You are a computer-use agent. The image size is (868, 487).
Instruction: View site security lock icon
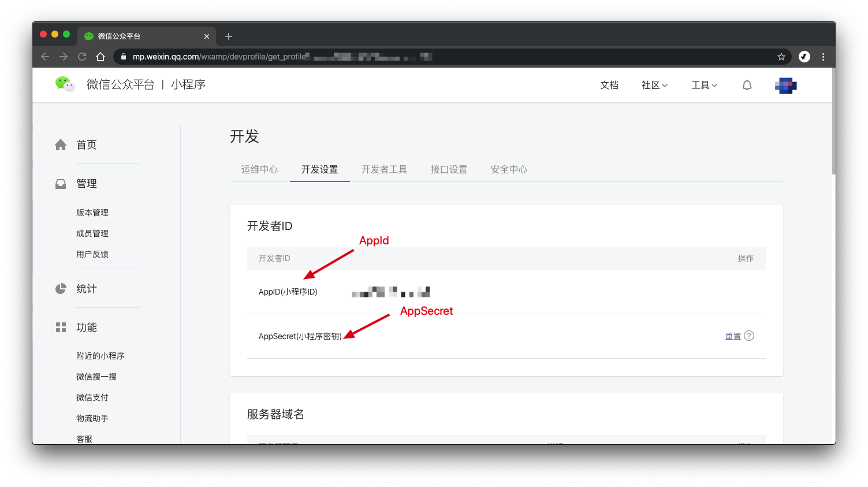click(x=123, y=57)
